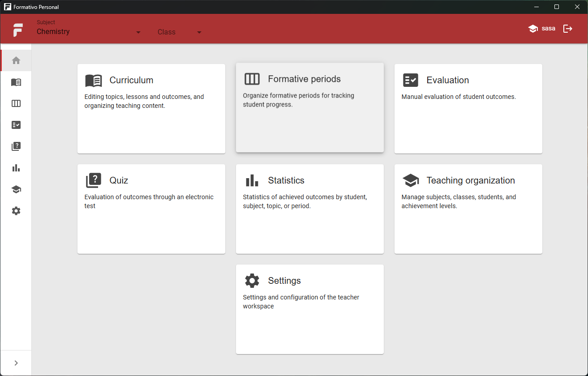Click "Evaluation of outcomes through an electronic" text

click(x=149, y=197)
